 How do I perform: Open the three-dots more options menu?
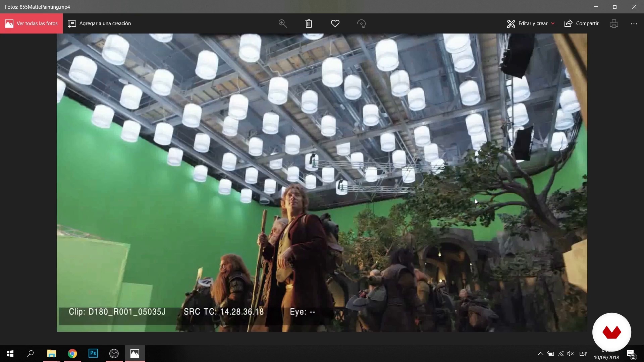click(x=634, y=23)
